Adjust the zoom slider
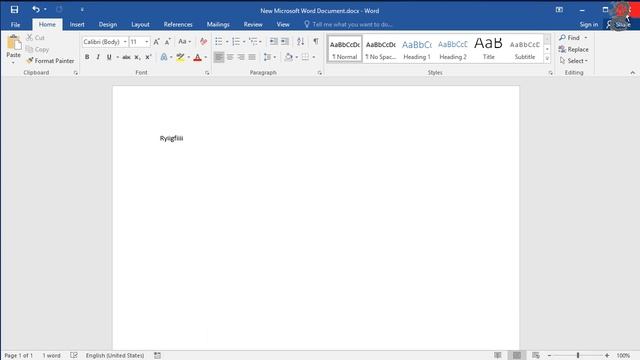Image resolution: width=640 pixels, height=360 pixels. point(578,356)
